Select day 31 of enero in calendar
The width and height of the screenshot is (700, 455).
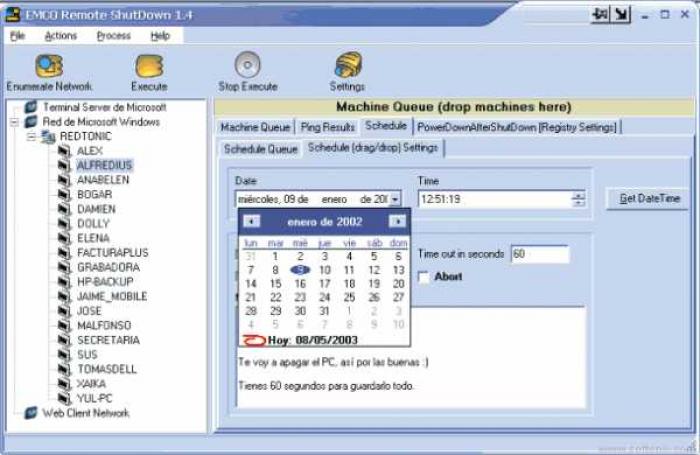[325, 311]
